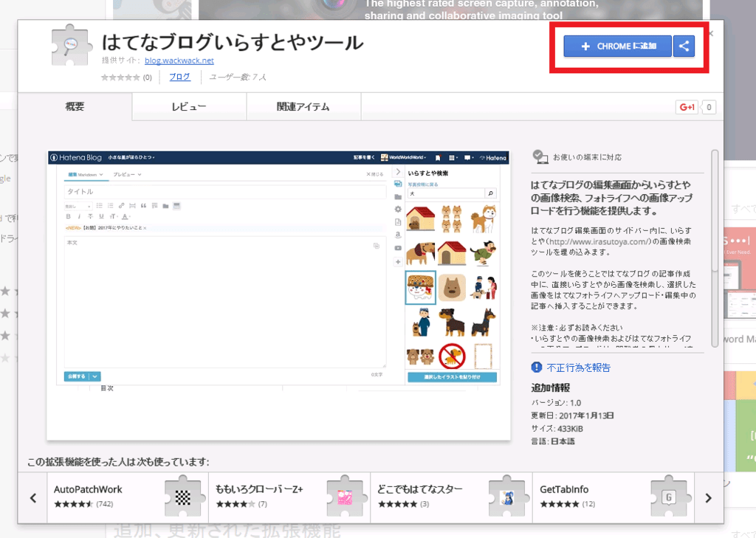Viewport: 756px width, 538px height.
Task: Close the extension detail dialog
Action: 711,33
